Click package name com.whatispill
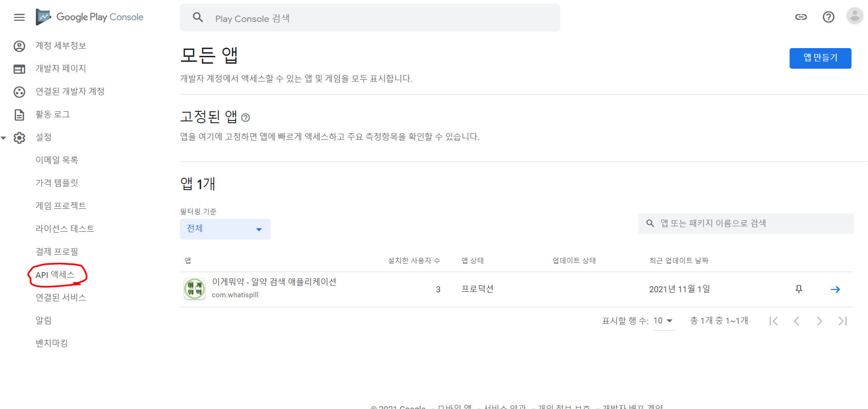This screenshot has height=409, width=868. point(235,295)
